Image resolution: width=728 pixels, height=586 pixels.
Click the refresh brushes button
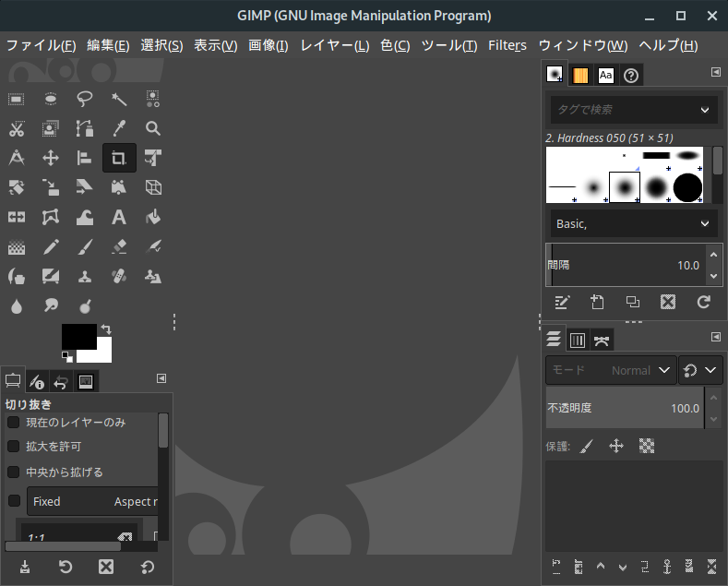[703, 303]
